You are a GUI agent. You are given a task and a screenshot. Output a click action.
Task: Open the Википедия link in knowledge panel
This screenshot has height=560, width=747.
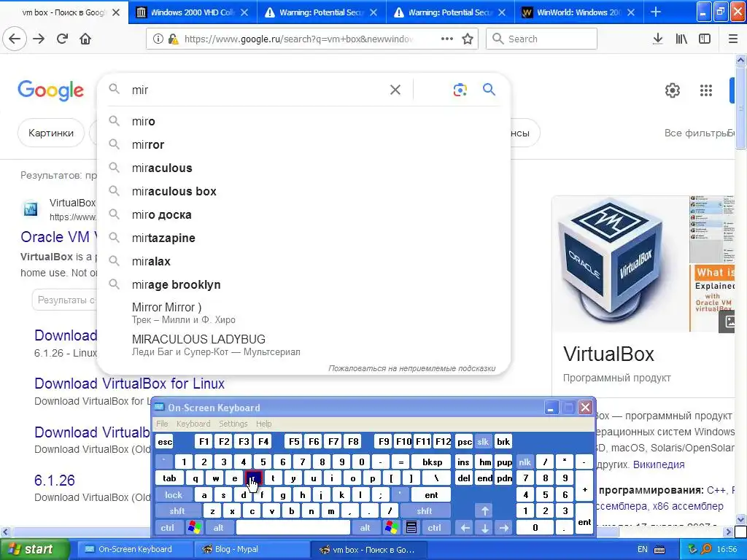pyautogui.click(x=659, y=464)
